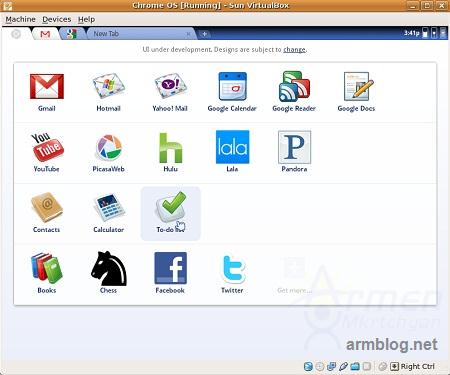Open the Devices menu in VirtualBox
The height and width of the screenshot is (375, 450).
tap(57, 19)
